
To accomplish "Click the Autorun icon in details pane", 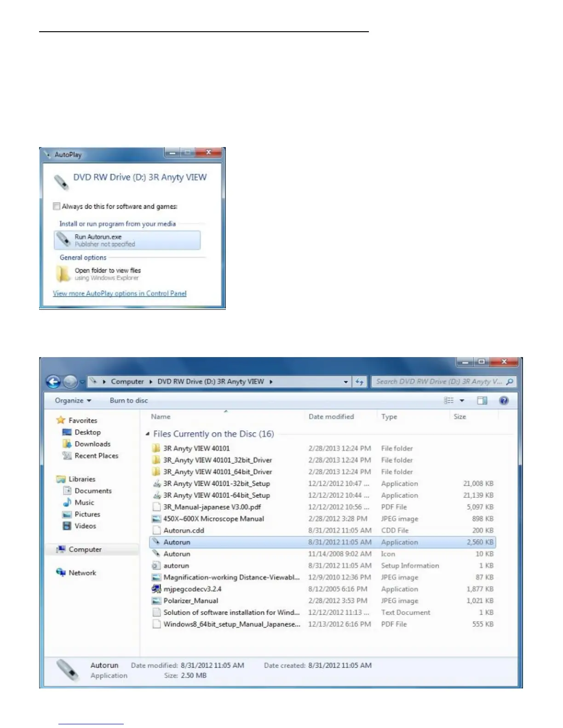I will click(68, 670).
